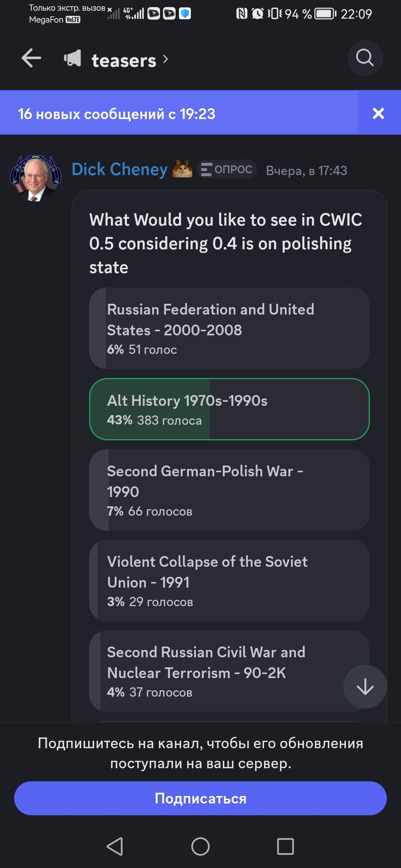Tap the cat badge next to Dick Cheney
401x868 pixels.
(x=182, y=169)
